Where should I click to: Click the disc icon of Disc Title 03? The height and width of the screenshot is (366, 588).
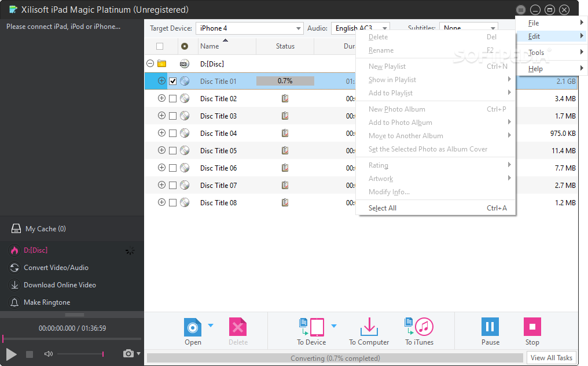coord(185,116)
